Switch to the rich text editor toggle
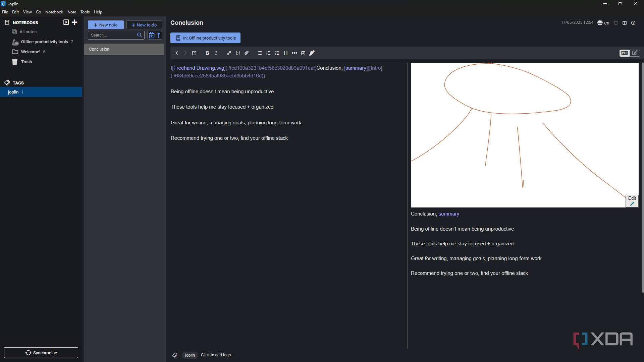Viewport: 644px width, 362px height. (x=635, y=53)
